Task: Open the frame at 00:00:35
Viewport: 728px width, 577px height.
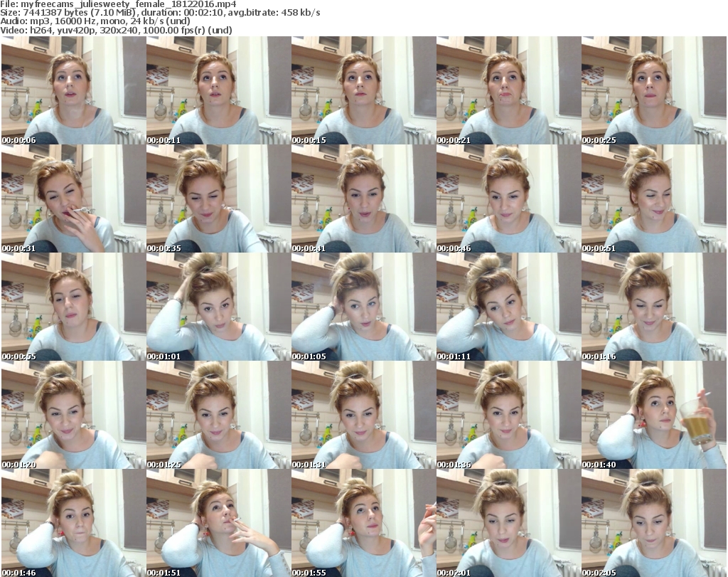Action: click(219, 198)
